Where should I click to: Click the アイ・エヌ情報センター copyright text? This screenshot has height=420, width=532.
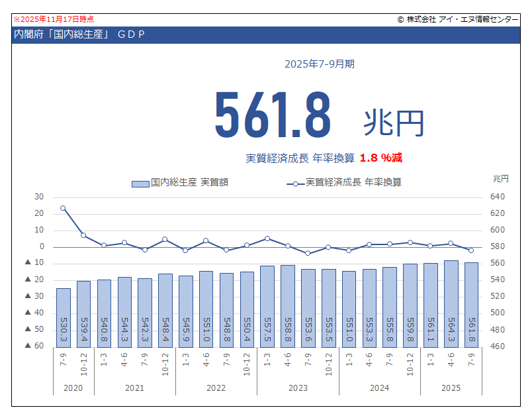[458, 20]
